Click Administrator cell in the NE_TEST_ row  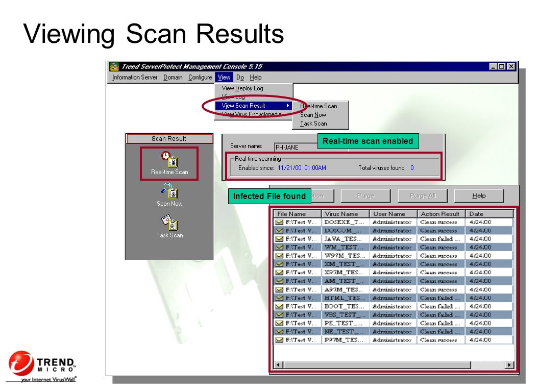(392, 331)
